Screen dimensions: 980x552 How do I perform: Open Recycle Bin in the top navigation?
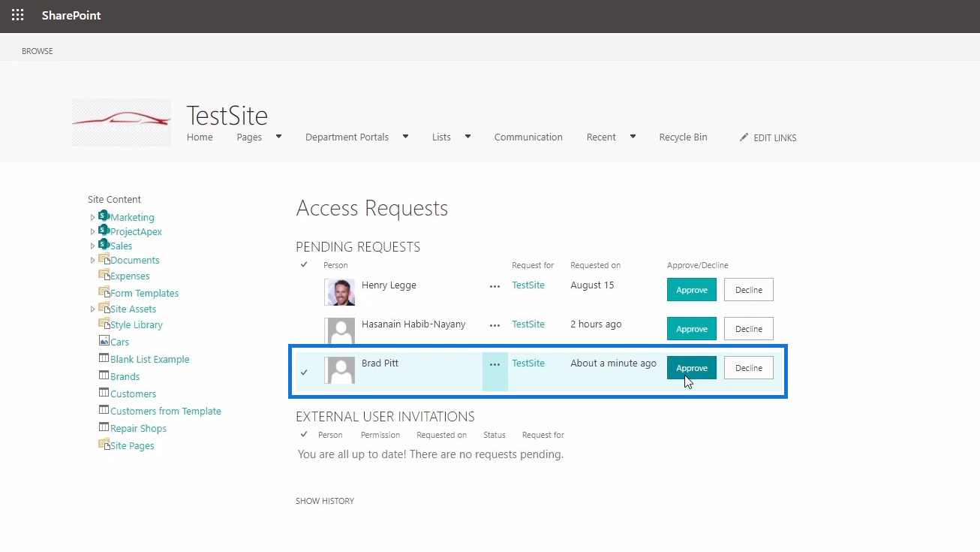point(683,137)
